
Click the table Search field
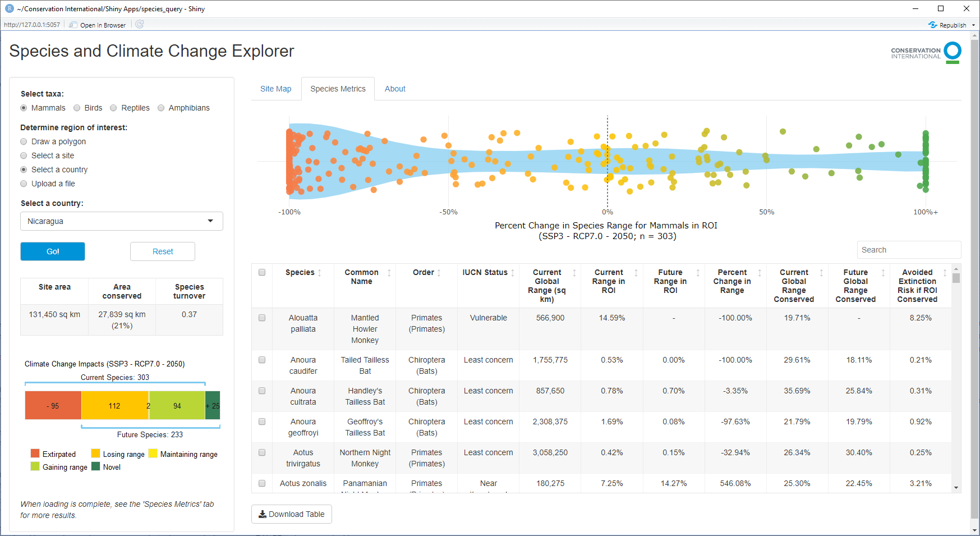[909, 250]
